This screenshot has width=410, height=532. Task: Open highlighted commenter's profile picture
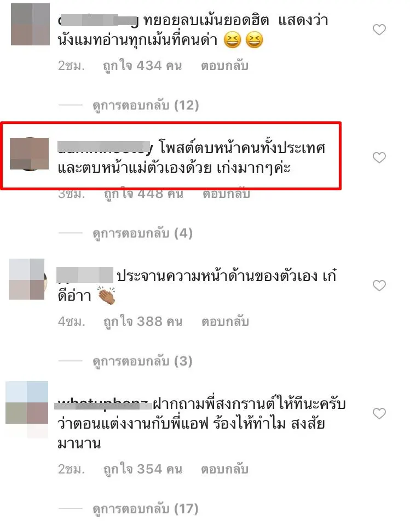(x=29, y=154)
